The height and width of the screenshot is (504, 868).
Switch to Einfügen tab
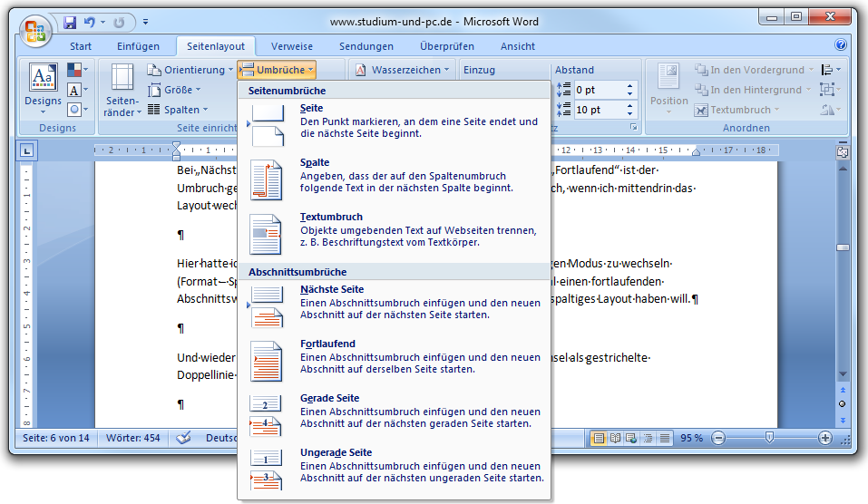(x=138, y=46)
